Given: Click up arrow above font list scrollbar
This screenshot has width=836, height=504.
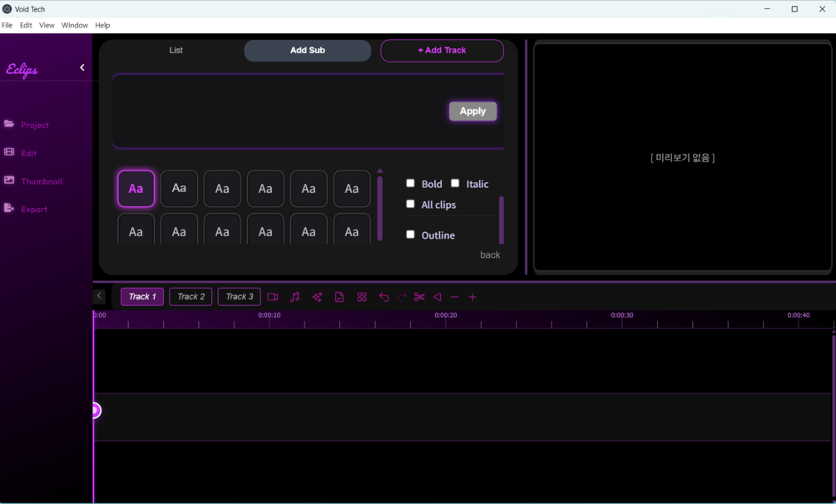Looking at the screenshot, I should tap(379, 171).
